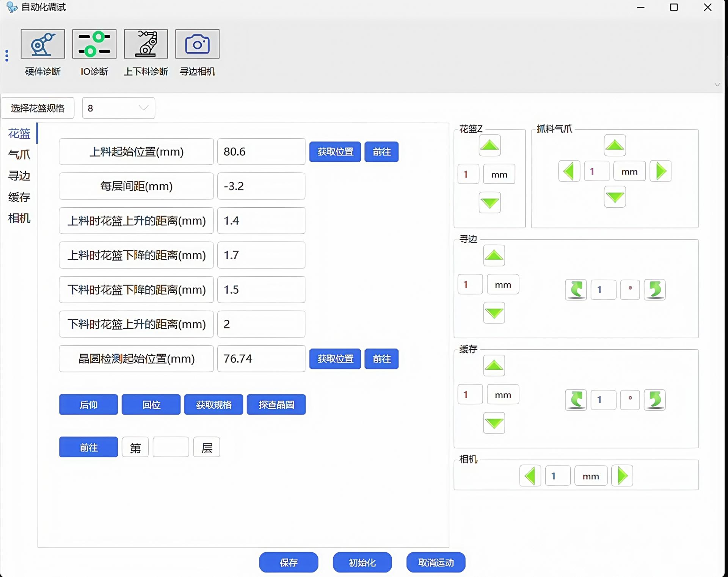
Task: Switch to the 缓存 side tab
Action: click(19, 197)
